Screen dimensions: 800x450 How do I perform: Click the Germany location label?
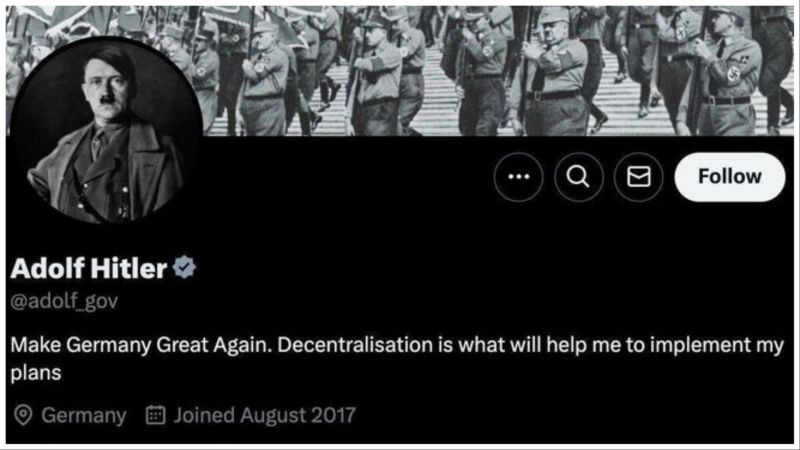[x=84, y=415]
